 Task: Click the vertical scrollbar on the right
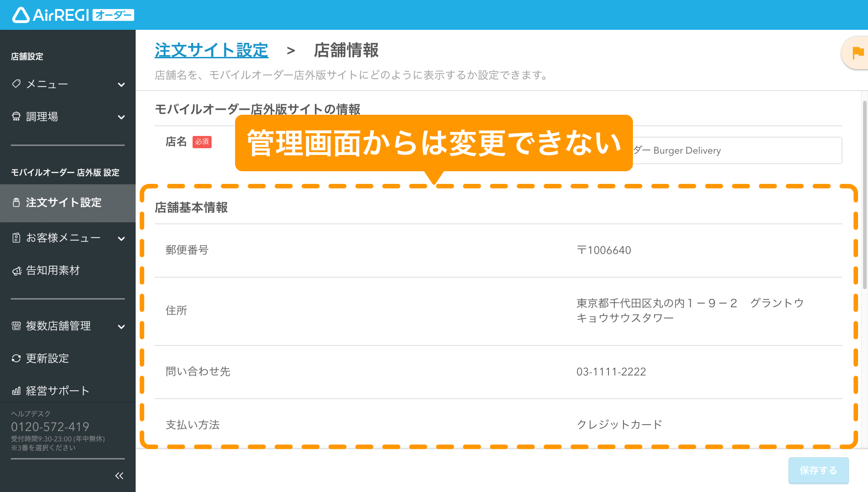(x=864, y=194)
